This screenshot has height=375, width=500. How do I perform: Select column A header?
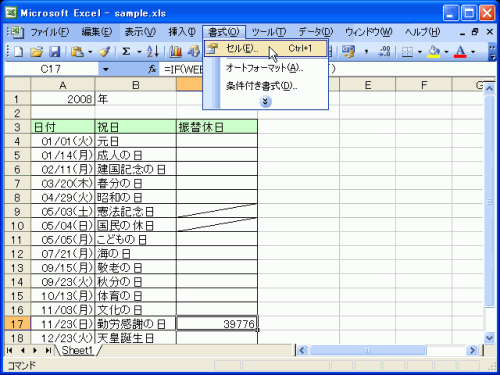[x=63, y=85]
